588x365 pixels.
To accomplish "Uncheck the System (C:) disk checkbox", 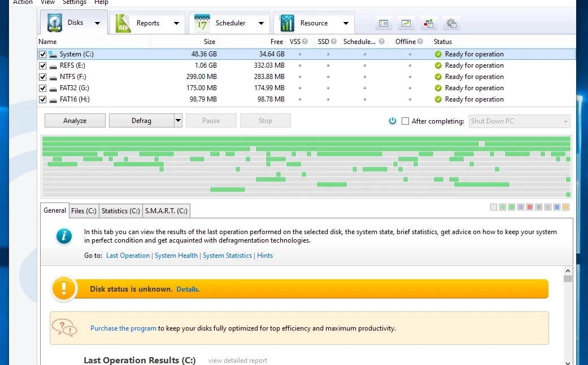I will point(42,54).
